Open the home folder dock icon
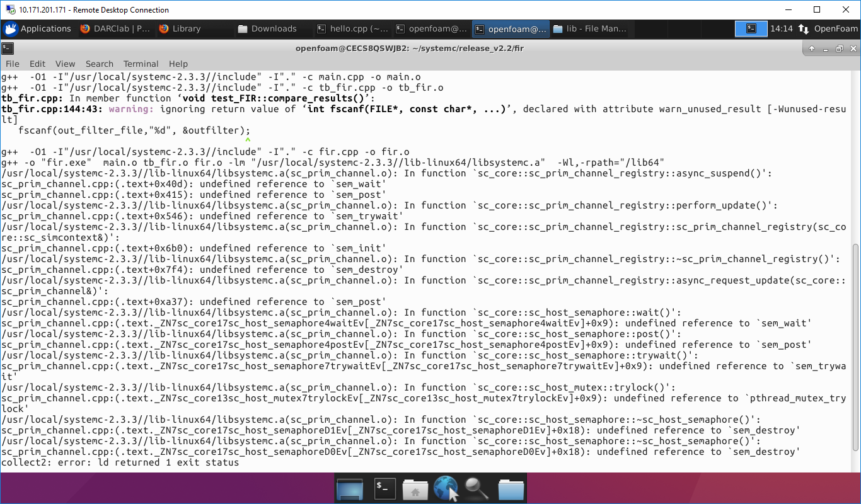The height and width of the screenshot is (504, 861). coord(415,488)
